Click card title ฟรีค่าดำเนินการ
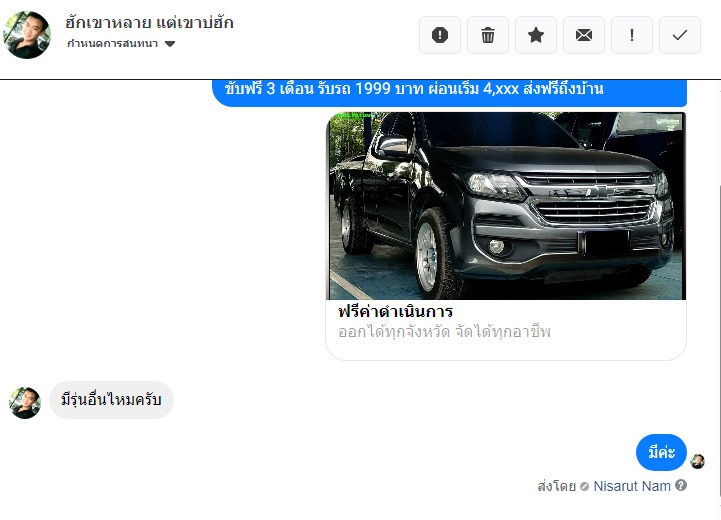 pyautogui.click(x=395, y=312)
